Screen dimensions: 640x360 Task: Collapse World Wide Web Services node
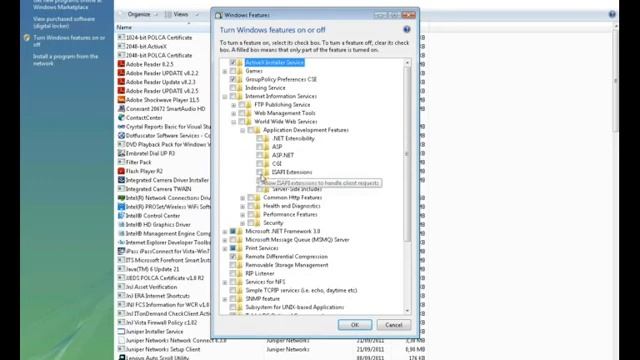click(233, 122)
